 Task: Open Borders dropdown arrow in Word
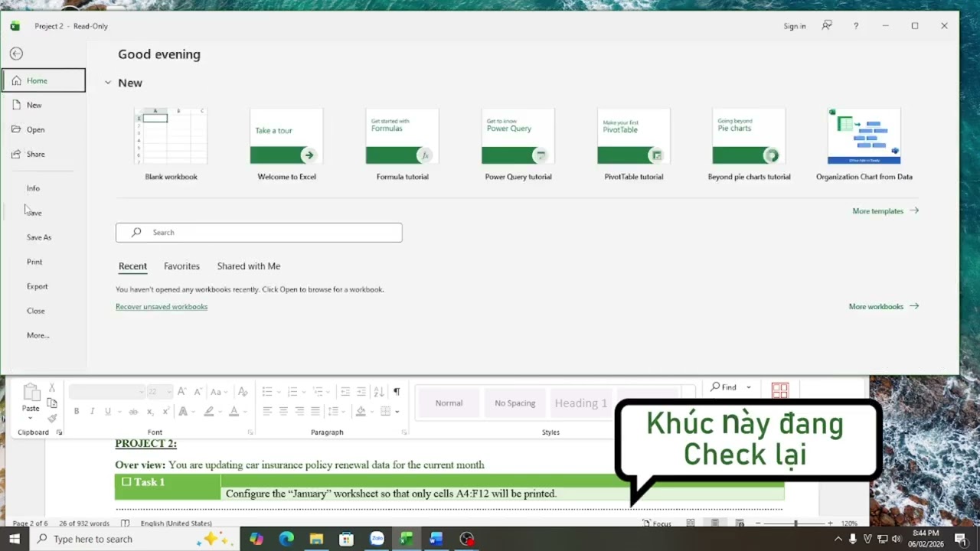tap(397, 412)
